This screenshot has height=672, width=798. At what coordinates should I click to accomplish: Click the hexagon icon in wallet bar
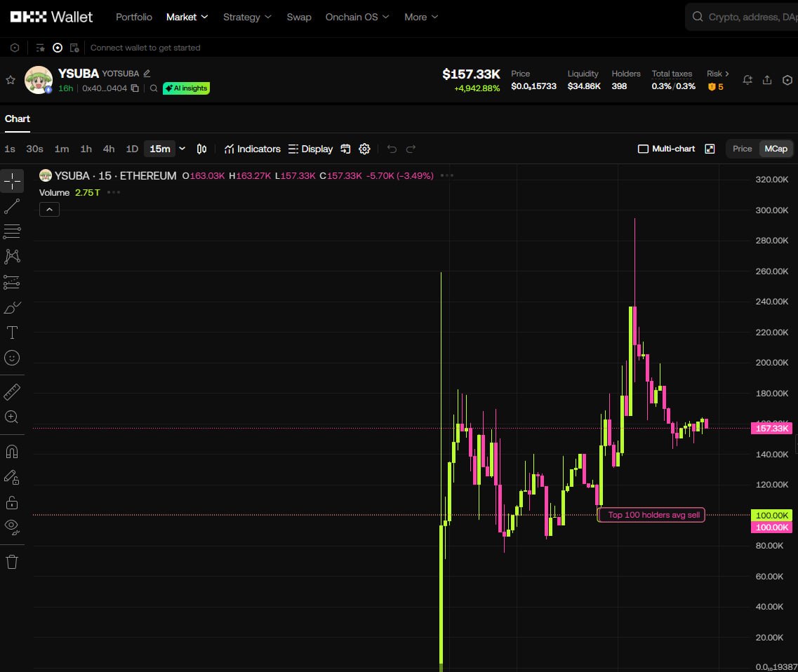coord(15,48)
